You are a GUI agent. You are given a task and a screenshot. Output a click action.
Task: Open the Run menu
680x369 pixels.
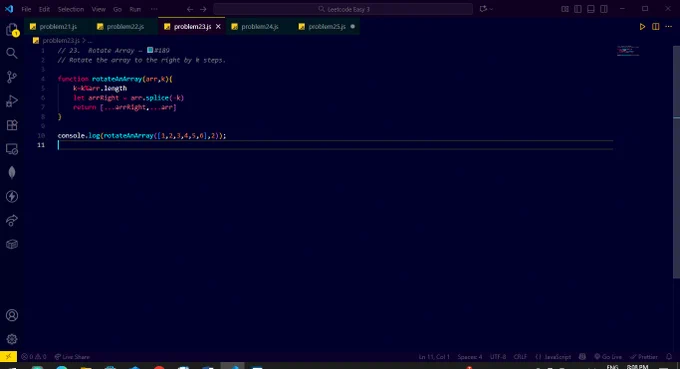coord(135,9)
